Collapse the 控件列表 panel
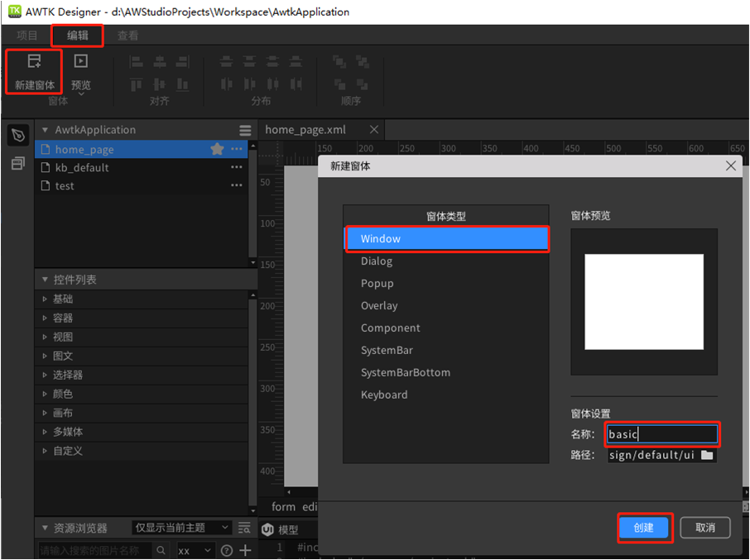Screen dimensions: 750x560 click(45, 280)
